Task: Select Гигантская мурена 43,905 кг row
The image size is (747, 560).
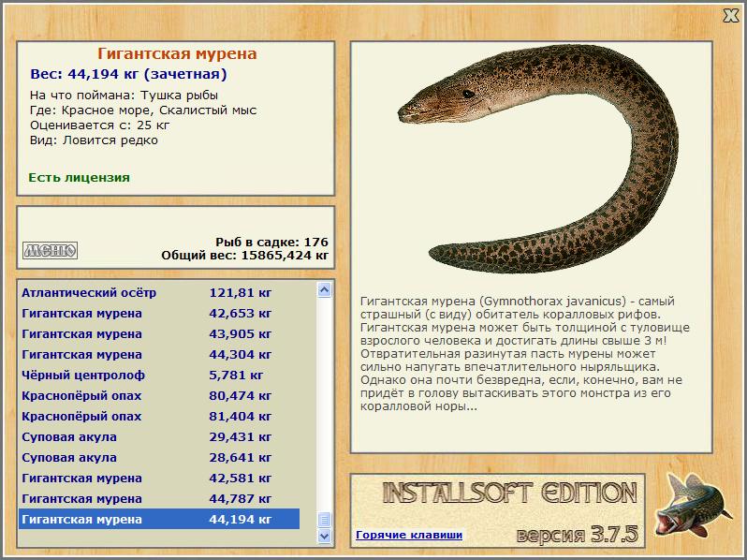Action: click(159, 333)
